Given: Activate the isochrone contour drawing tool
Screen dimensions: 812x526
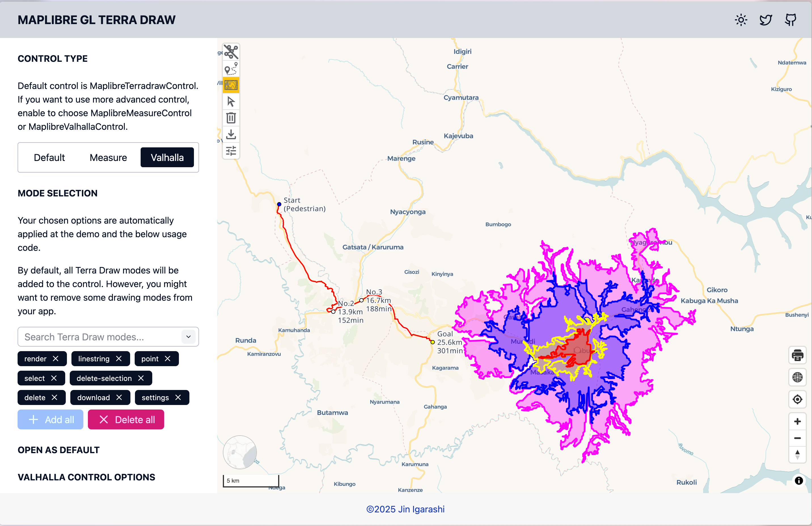Looking at the screenshot, I should 231,85.
